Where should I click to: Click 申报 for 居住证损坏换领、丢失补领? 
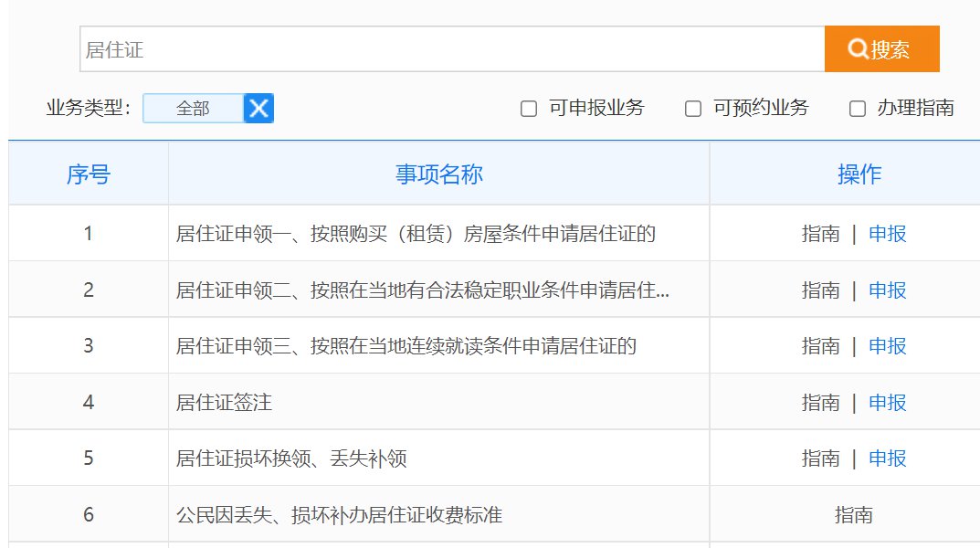tap(887, 458)
